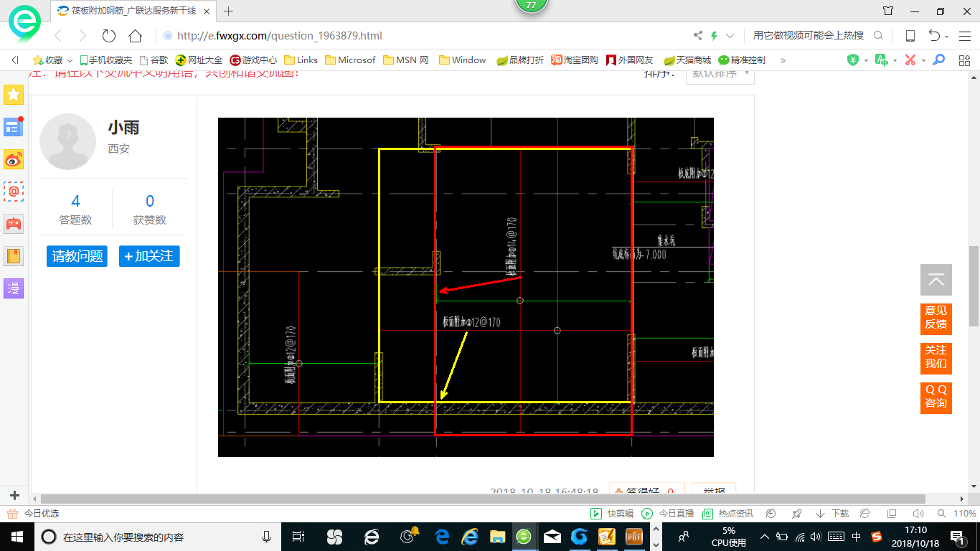Open a new tab with plus button
The width and height of the screenshot is (980, 551).
coord(229,11)
